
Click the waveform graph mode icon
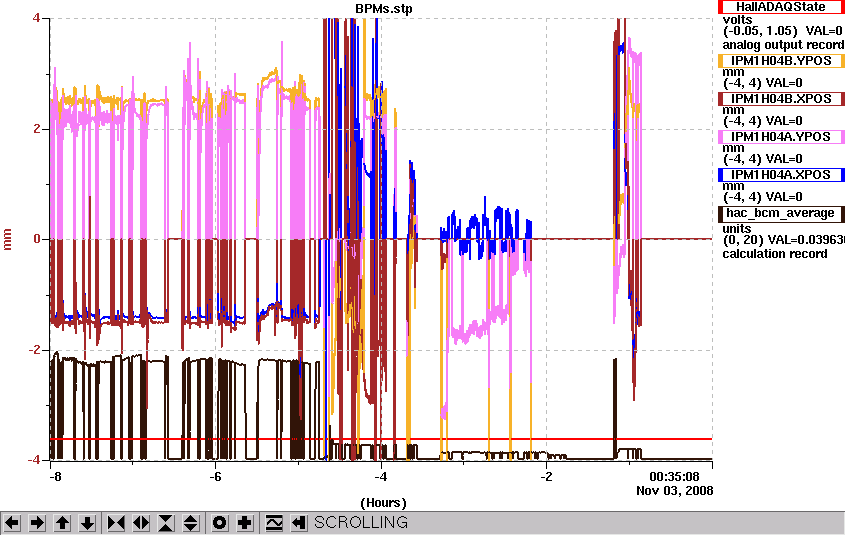274,523
